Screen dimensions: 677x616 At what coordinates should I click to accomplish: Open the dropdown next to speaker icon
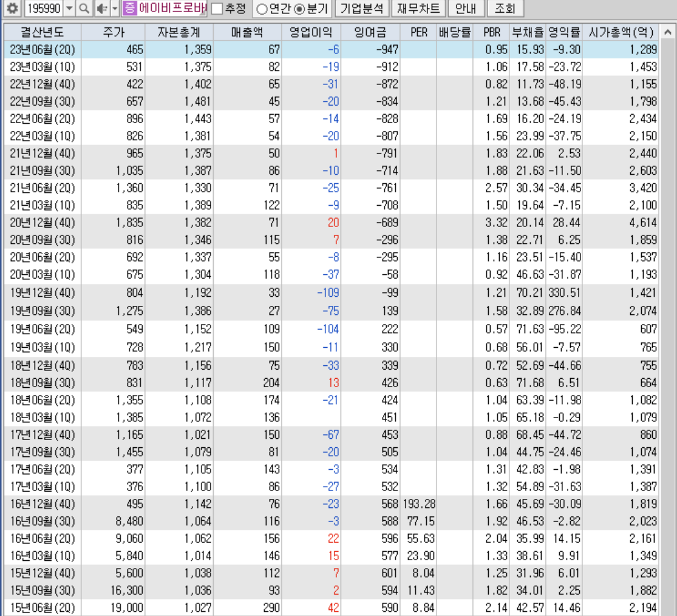(115, 8)
